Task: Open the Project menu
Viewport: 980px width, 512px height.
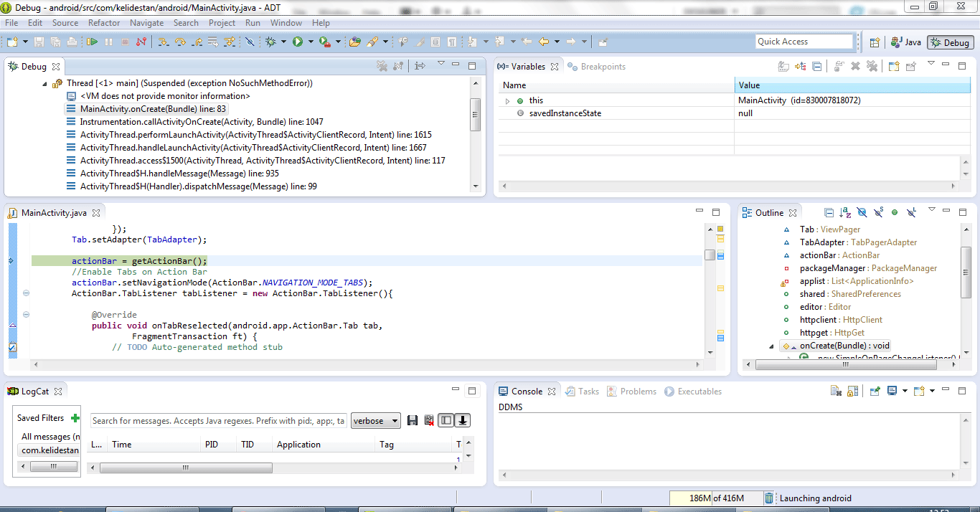Action: [222, 23]
